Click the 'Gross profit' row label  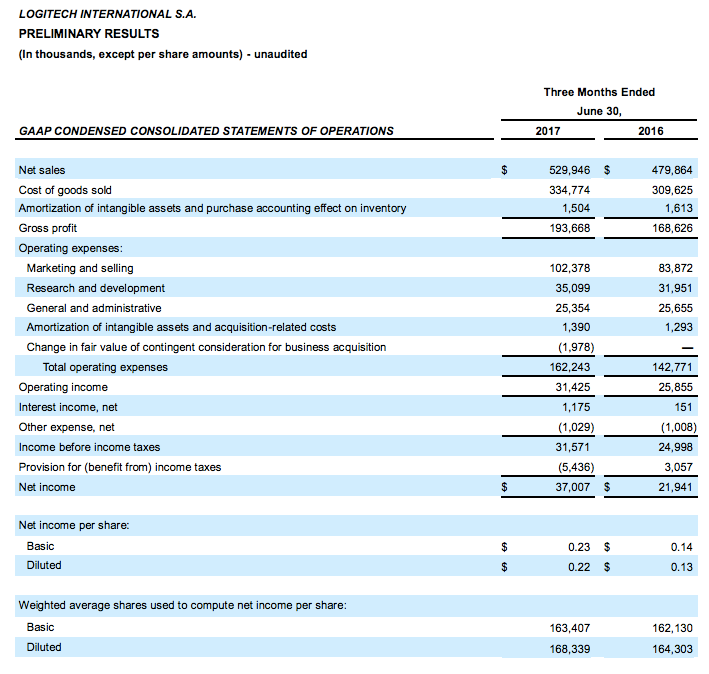47,228
